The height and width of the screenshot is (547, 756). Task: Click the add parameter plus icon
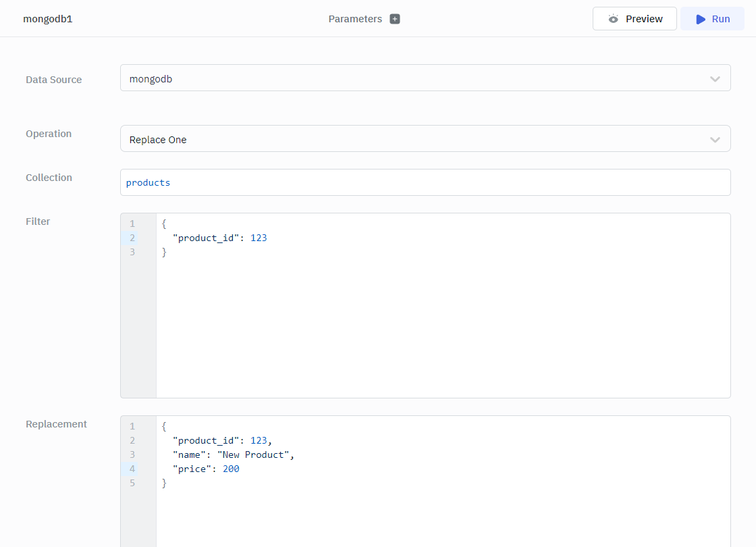coord(395,19)
